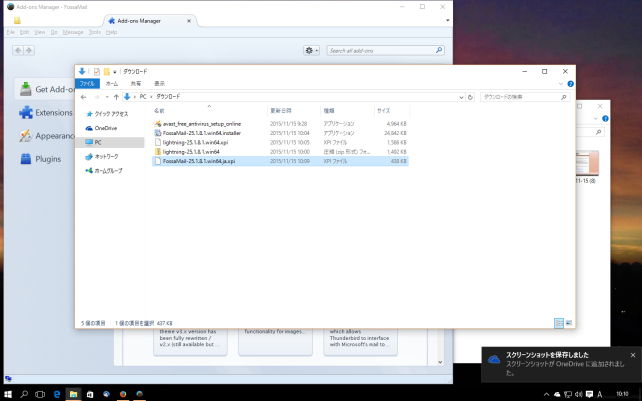Go back in Add-ons Manager history
The height and width of the screenshot is (401, 642).
point(18,50)
